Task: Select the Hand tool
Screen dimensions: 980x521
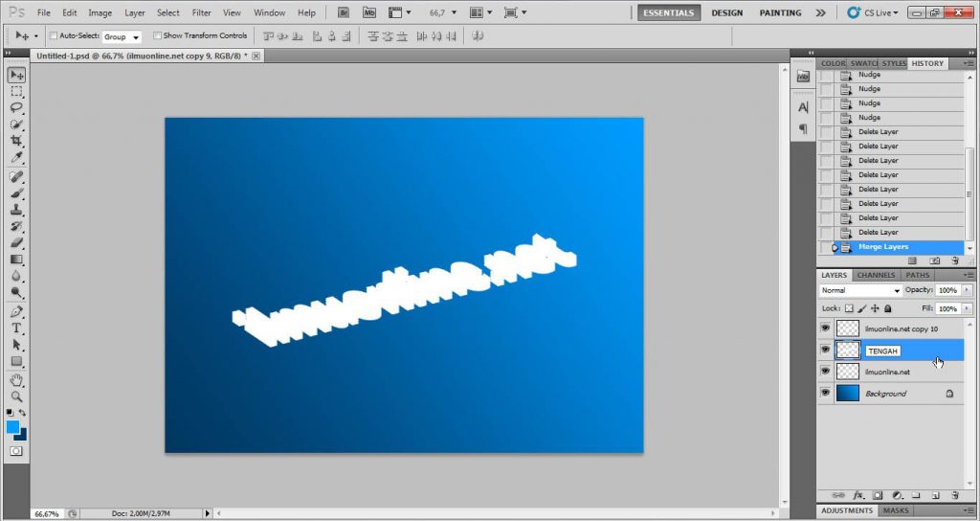Action: [16, 380]
